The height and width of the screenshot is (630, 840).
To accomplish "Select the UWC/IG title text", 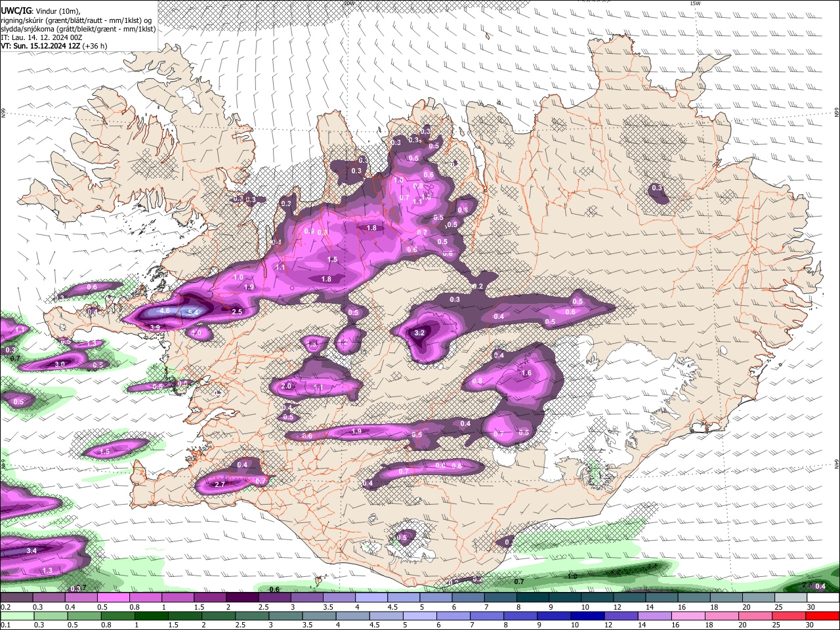I will click(15, 10).
